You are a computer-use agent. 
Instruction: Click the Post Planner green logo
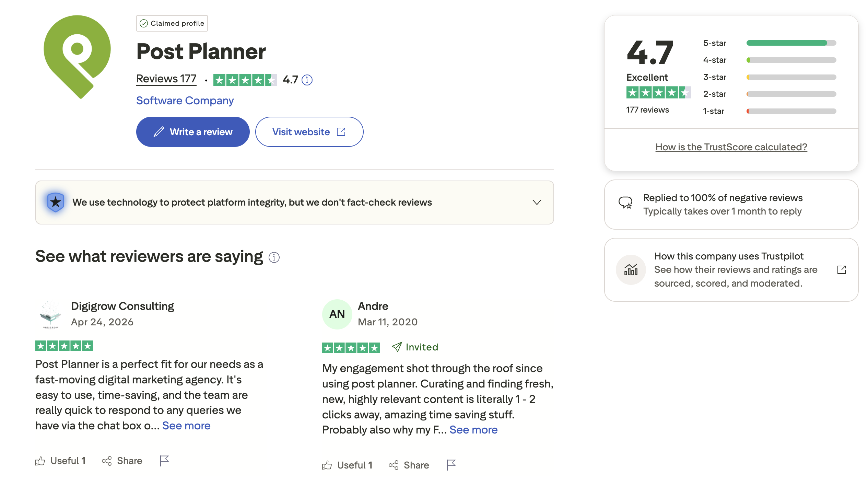77,57
